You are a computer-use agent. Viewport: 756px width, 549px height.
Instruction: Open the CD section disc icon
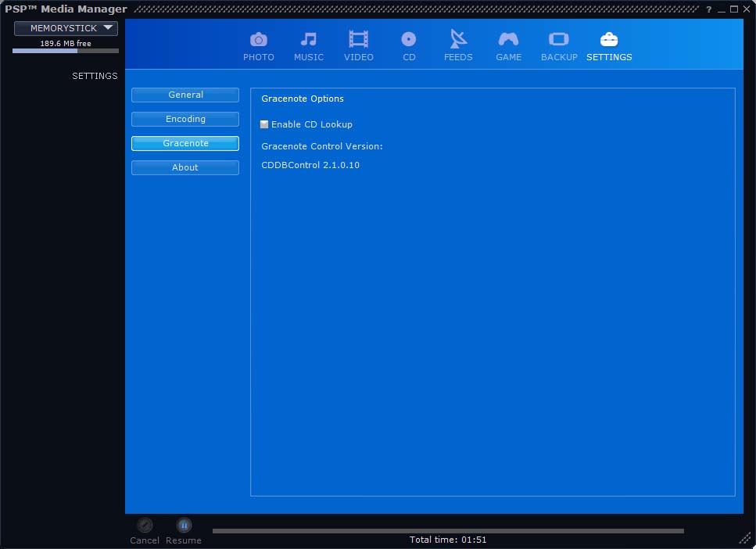(408, 39)
